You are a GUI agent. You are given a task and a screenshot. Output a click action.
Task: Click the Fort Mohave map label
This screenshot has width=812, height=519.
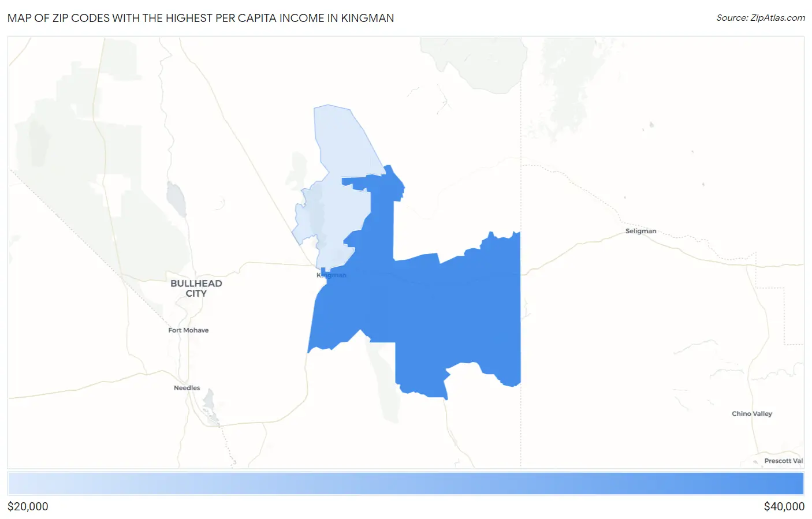coord(188,330)
